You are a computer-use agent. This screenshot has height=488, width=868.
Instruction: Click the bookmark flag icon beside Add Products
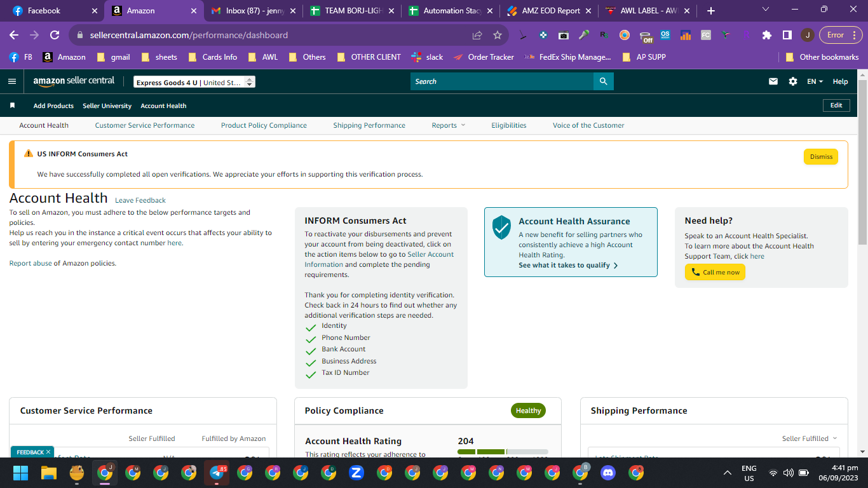pos(12,105)
